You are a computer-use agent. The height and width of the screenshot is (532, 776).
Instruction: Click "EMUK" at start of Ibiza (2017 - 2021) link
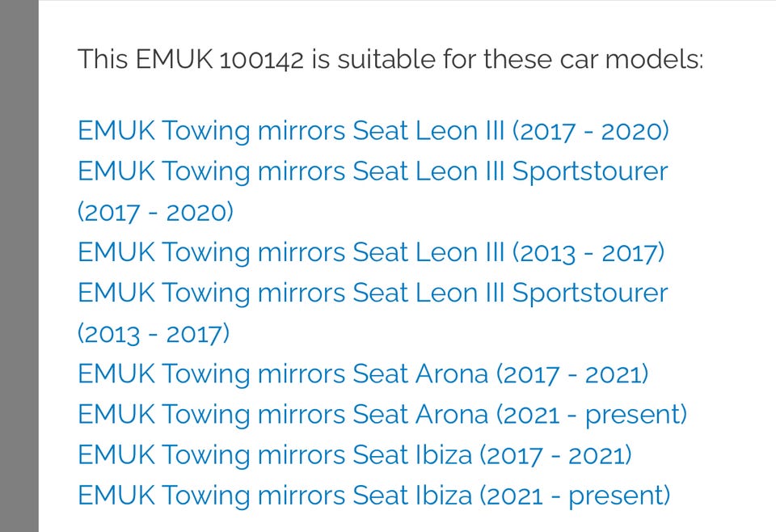[x=116, y=454]
